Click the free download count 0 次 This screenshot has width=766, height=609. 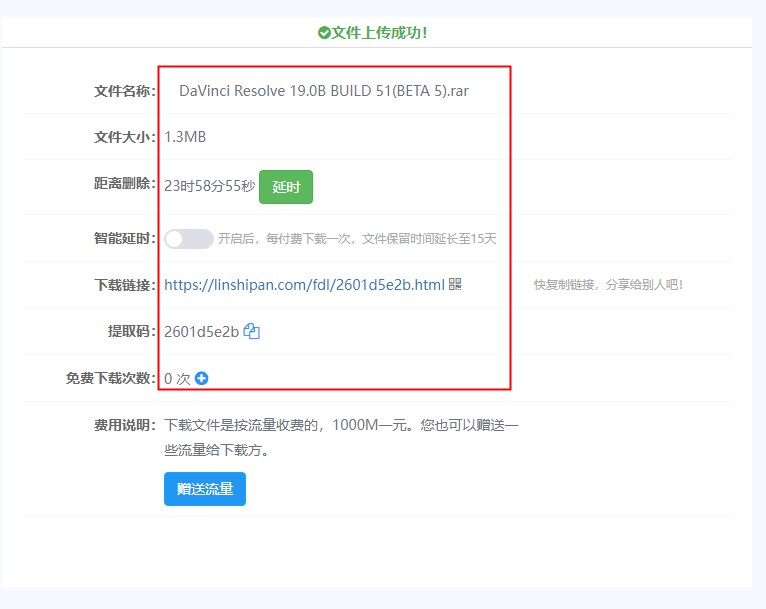click(x=177, y=378)
